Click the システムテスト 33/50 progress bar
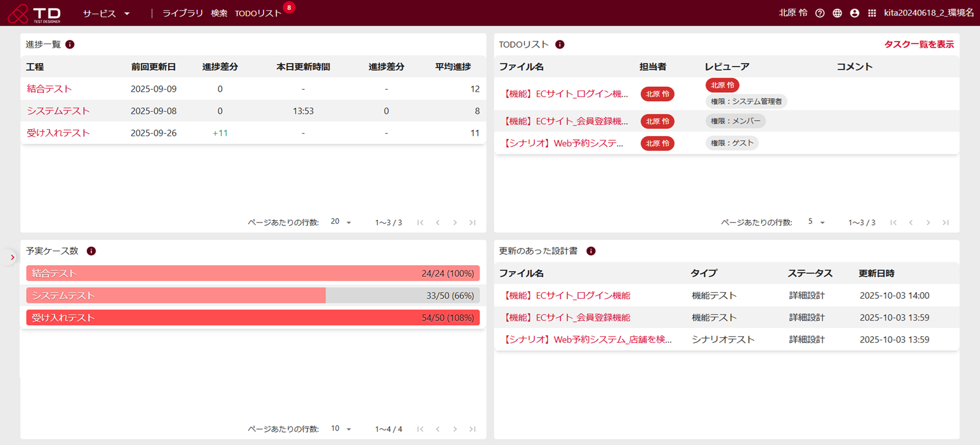Image resolution: width=980 pixels, height=445 pixels. click(253, 295)
